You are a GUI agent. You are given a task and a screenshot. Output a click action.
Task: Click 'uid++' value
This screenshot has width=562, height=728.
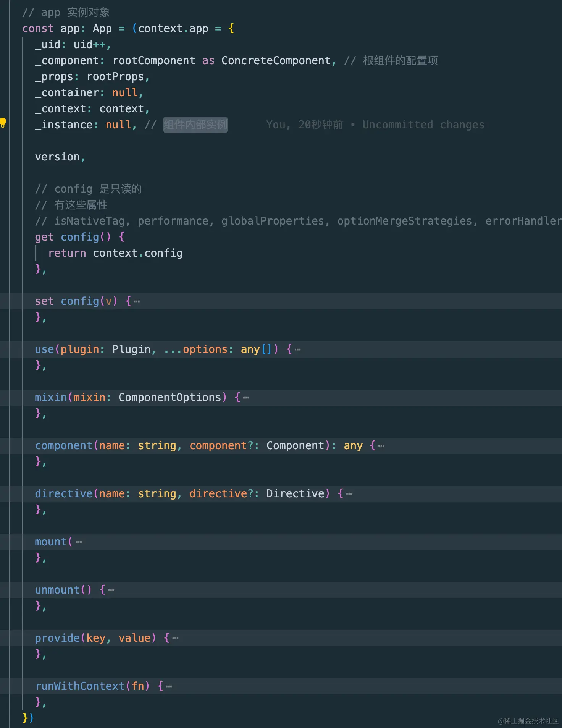pos(90,45)
